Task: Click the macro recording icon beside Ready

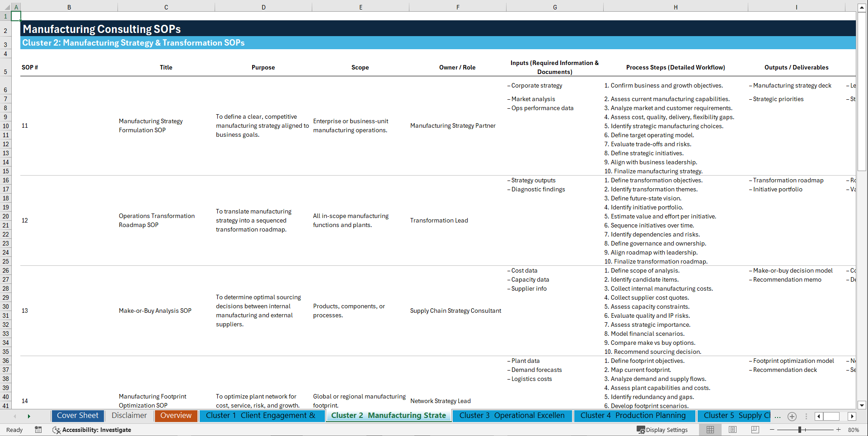Action: pyautogui.click(x=38, y=430)
